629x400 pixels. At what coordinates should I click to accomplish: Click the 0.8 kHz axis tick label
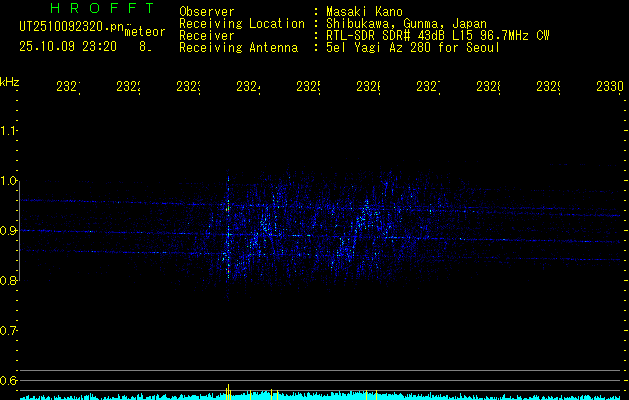9,281
